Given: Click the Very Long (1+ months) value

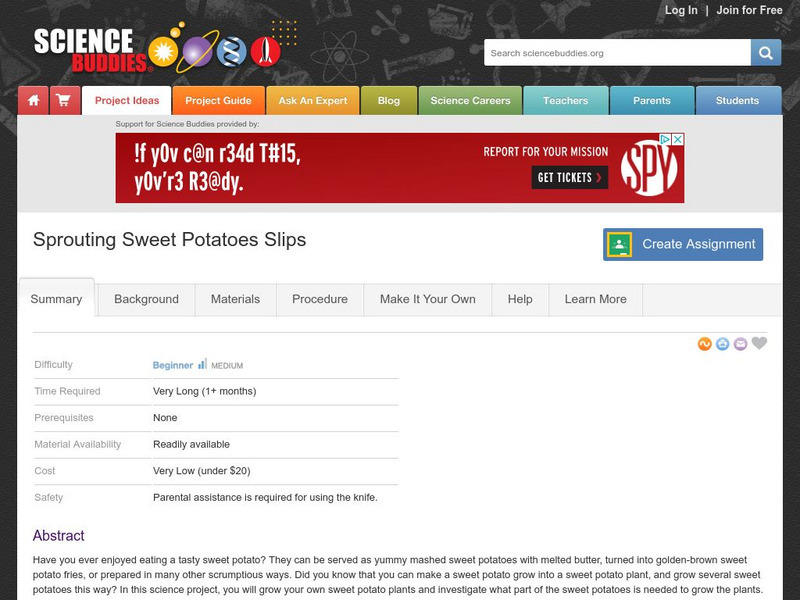Looking at the screenshot, I should (x=205, y=391).
